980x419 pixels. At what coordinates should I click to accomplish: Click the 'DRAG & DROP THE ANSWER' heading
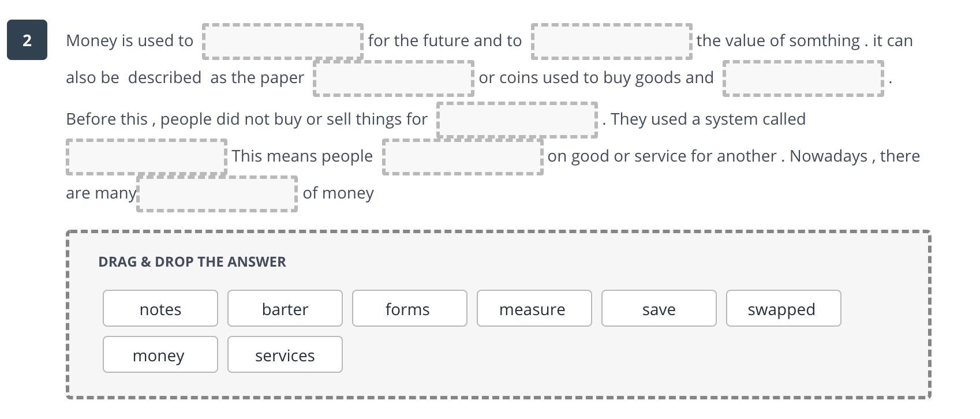pos(192,262)
